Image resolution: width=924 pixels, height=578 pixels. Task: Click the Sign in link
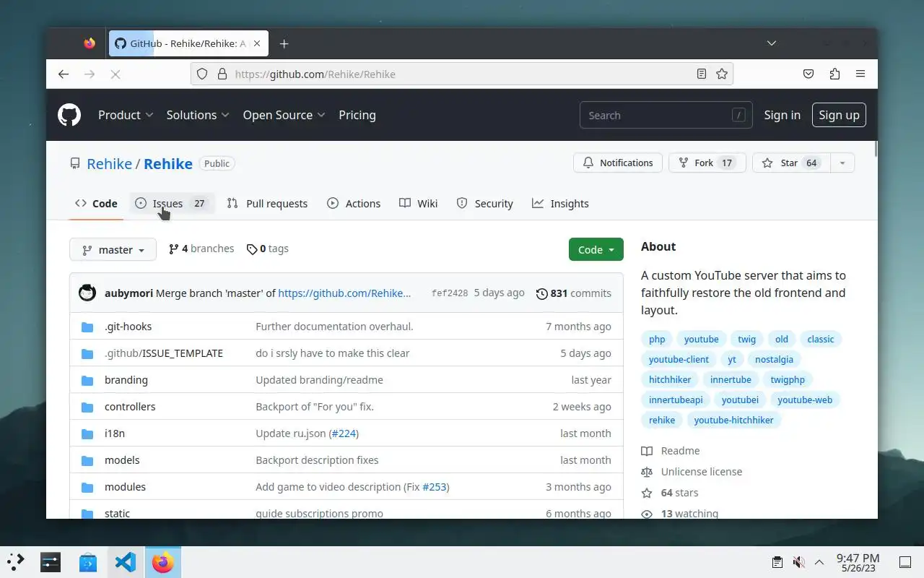pos(783,115)
